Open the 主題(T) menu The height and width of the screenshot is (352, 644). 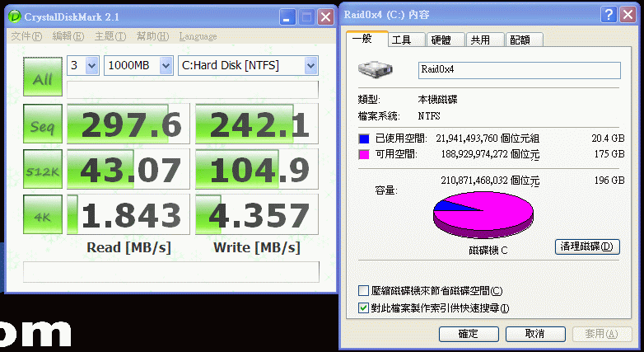[x=110, y=36]
